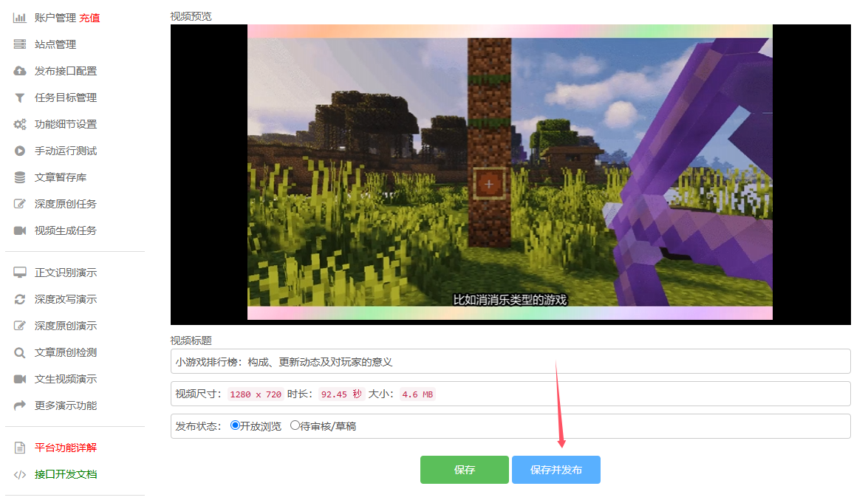Click the 深度原创演示 edit icon
Image resolution: width=868 pixels, height=503 pixels.
[20, 326]
